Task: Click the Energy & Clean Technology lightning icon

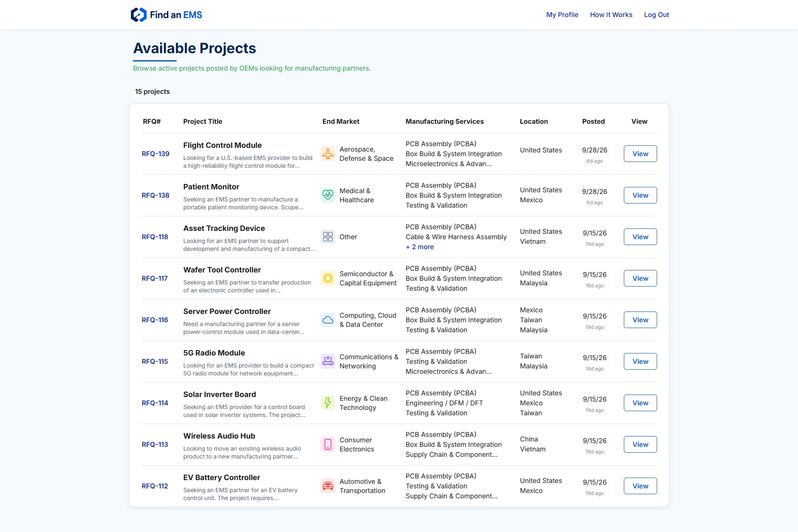Action: (x=328, y=403)
